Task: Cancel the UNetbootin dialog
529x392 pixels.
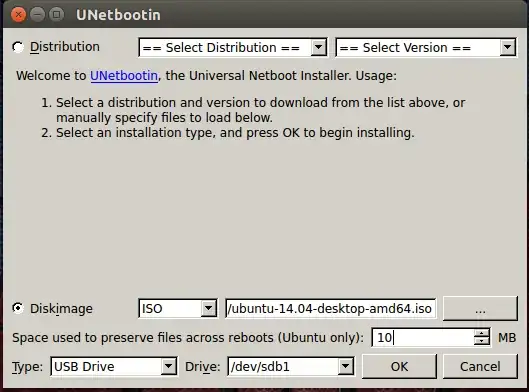Action: [x=480, y=366]
